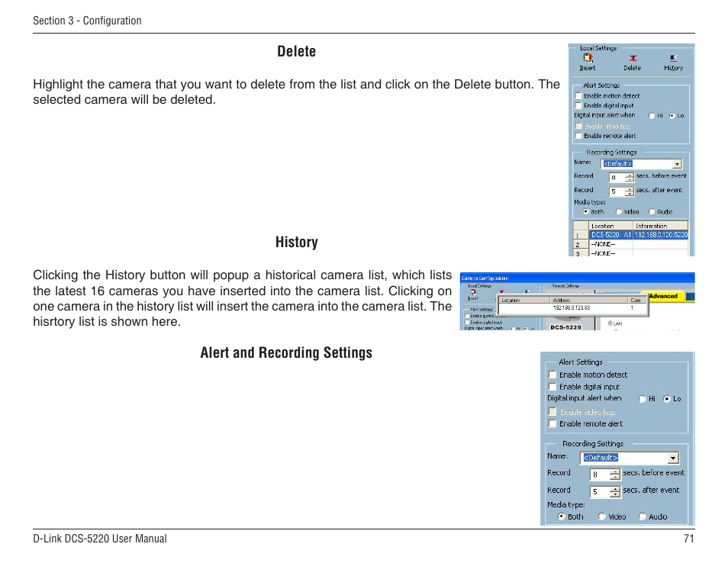This screenshot has width=728, height=563.
Task: Click the secs. after event spinner in Local Settings panel
Action: click(x=629, y=191)
